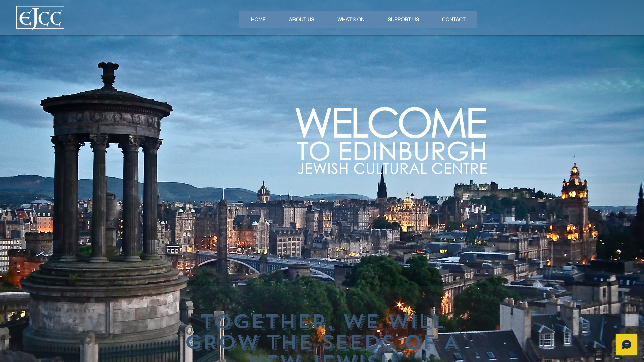Click the JEWISH CULTURAL CENTRE text
This screenshot has height=362, width=644.
click(x=392, y=169)
